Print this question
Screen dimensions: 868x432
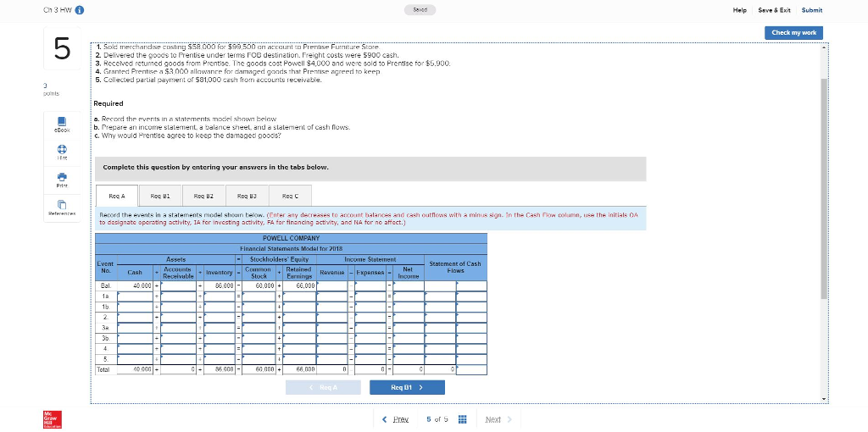[x=62, y=180]
